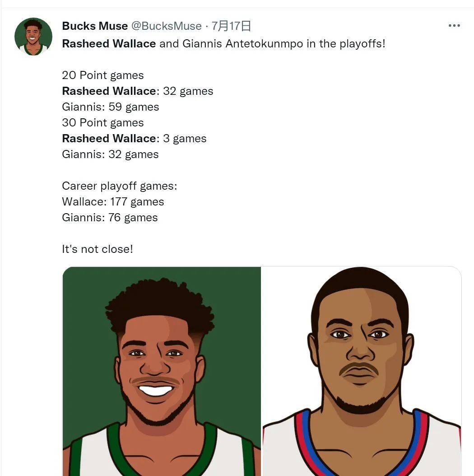Click the '30 Point games' heading text

click(103, 123)
